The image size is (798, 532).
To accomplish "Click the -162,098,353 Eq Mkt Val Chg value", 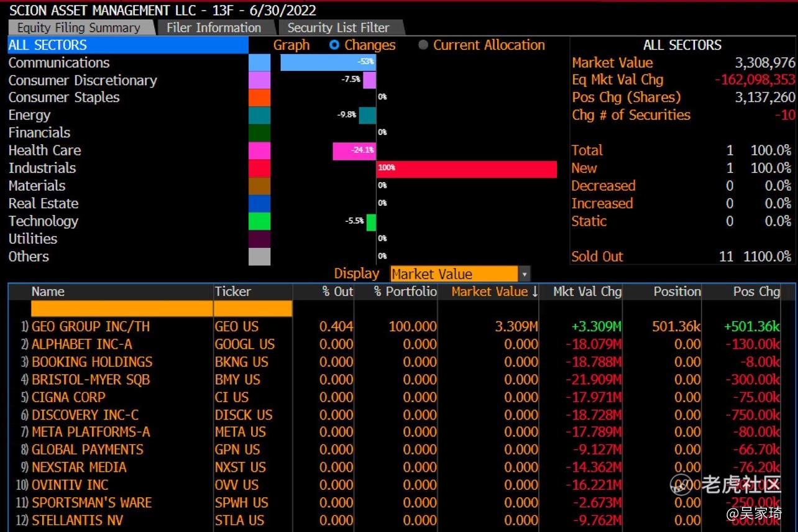I will 755,80.
